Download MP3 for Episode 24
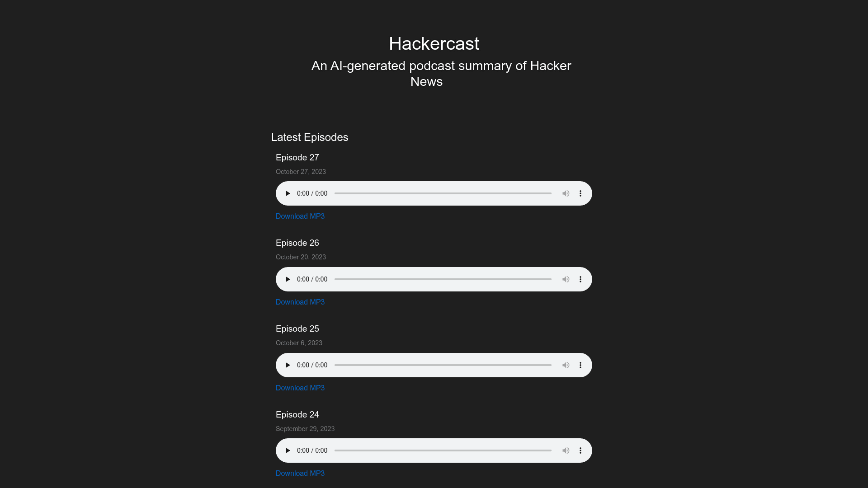This screenshot has height=488, width=868. pyautogui.click(x=300, y=473)
